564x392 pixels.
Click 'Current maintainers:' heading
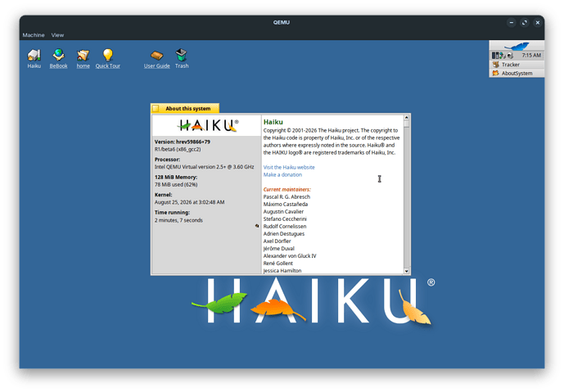(287, 190)
